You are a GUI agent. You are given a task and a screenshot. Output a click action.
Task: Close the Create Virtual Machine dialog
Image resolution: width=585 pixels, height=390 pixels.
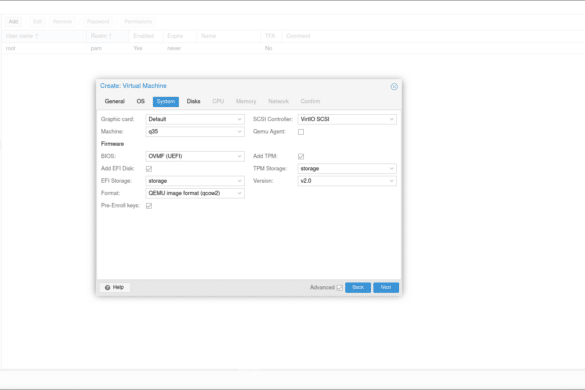pyautogui.click(x=394, y=87)
